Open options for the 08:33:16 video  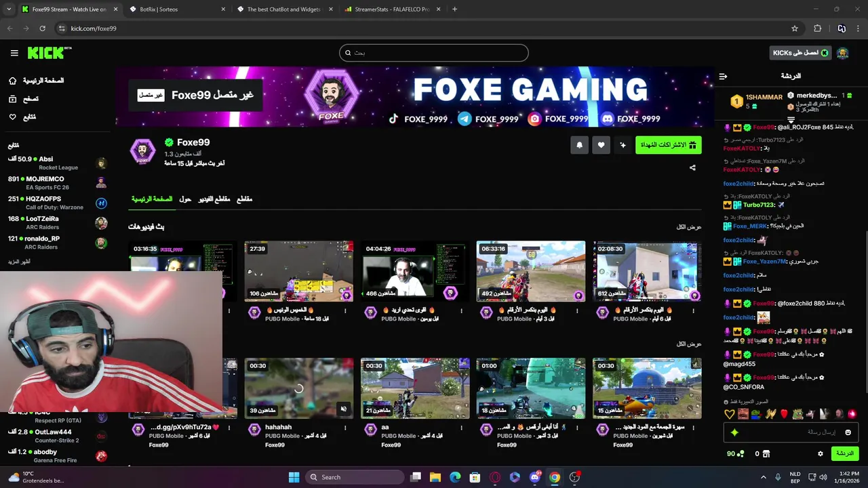[x=577, y=310]
